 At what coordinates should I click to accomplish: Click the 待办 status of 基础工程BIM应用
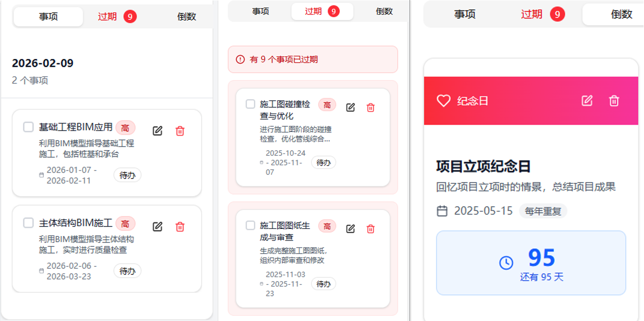coord(127,175)
